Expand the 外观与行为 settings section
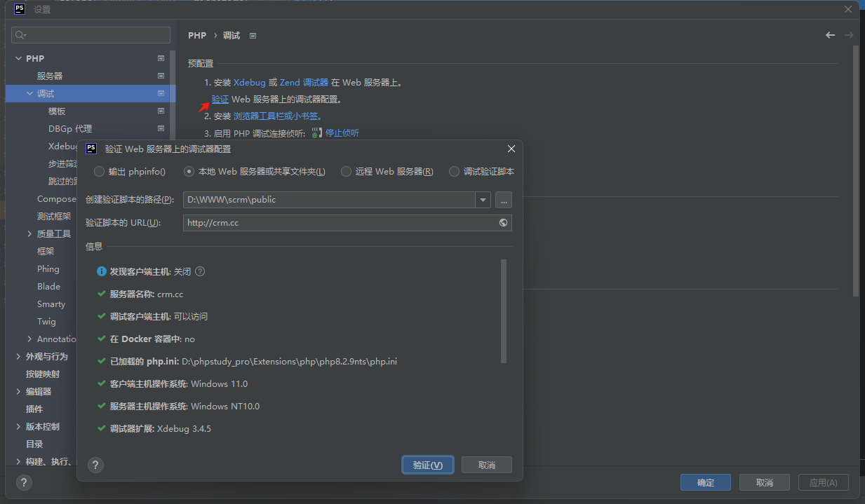865x504 pixels. [x=18, y=357]
